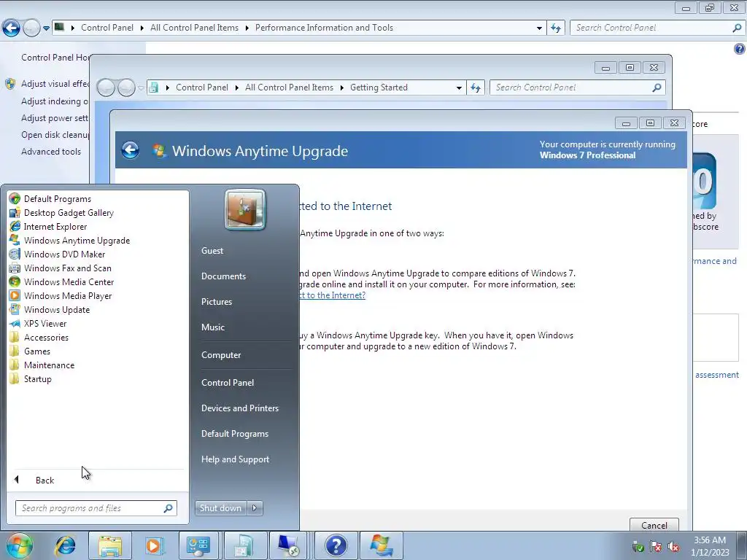This screenshot has width=747, height=560.
Task: Select the Getting Started taskbar button
Action: point(245,545)
